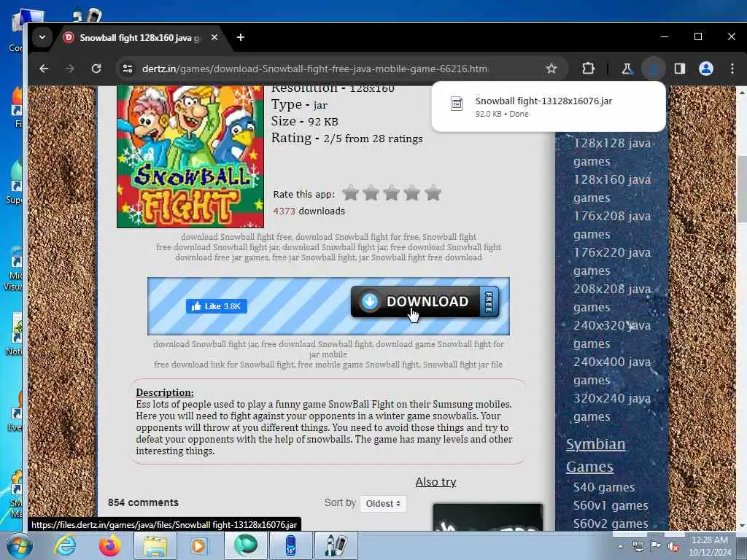This screenshot has width=747, height=560.
Task: Click the Also try game thumbnail
Action: pos(487,517)
